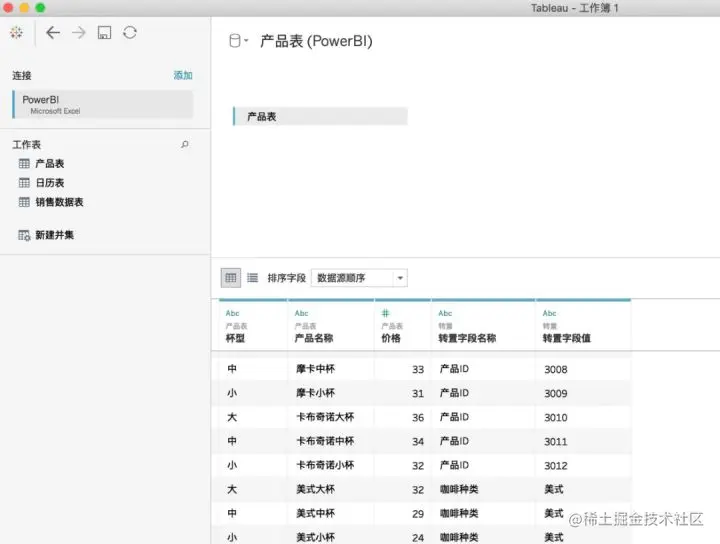720x544 pixels.
Task: Open the 排序字段 dropdown
Action: pyautogui.click(x=359, y=278)
